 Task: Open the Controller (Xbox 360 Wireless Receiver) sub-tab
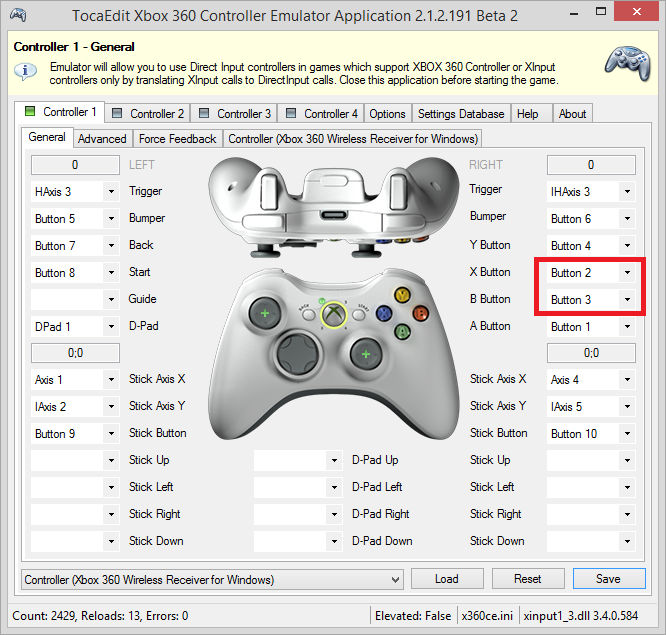tap(353, 139)
